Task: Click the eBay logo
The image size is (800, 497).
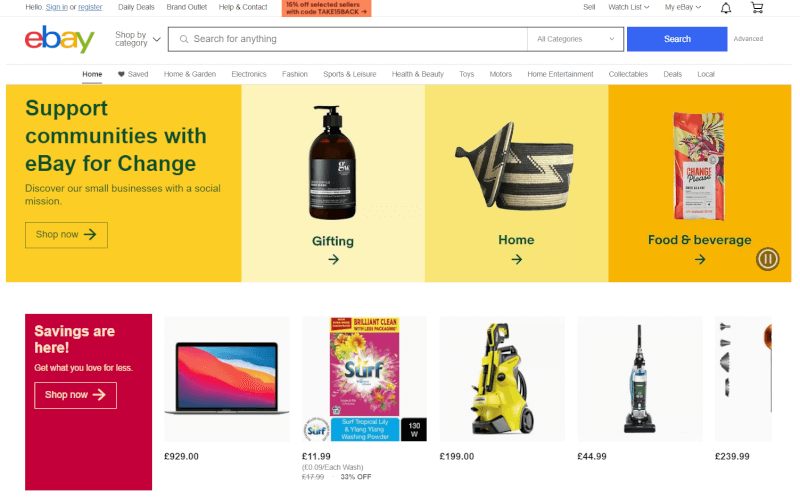Action: click(x=60, y=39)
